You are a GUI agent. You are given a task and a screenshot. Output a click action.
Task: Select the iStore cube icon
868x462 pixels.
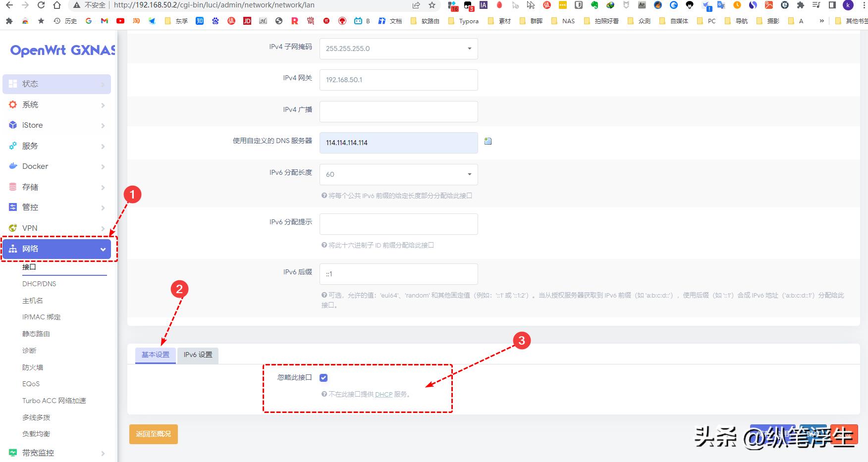[x=12, y=125]
